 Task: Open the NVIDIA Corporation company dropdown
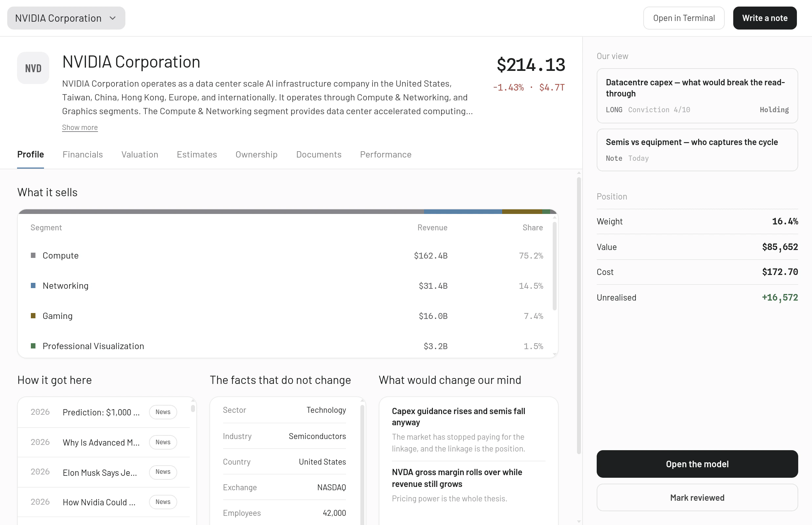(66, 18)
